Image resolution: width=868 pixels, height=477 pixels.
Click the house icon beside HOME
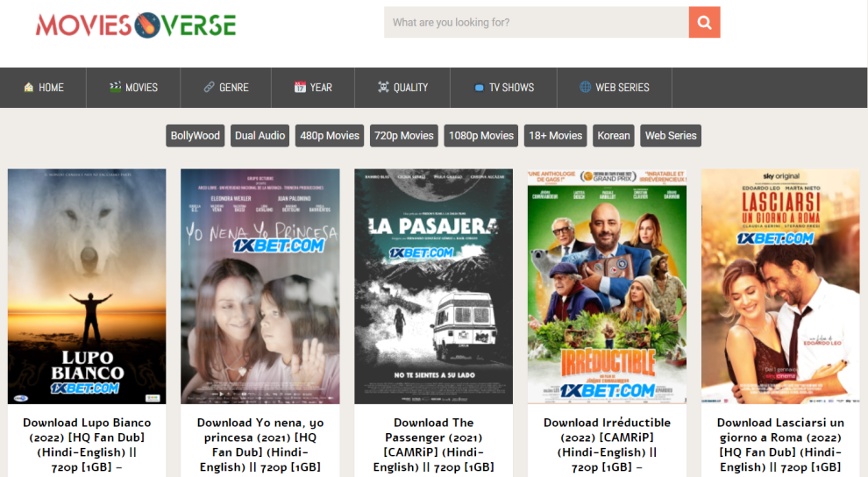(29, 87)
